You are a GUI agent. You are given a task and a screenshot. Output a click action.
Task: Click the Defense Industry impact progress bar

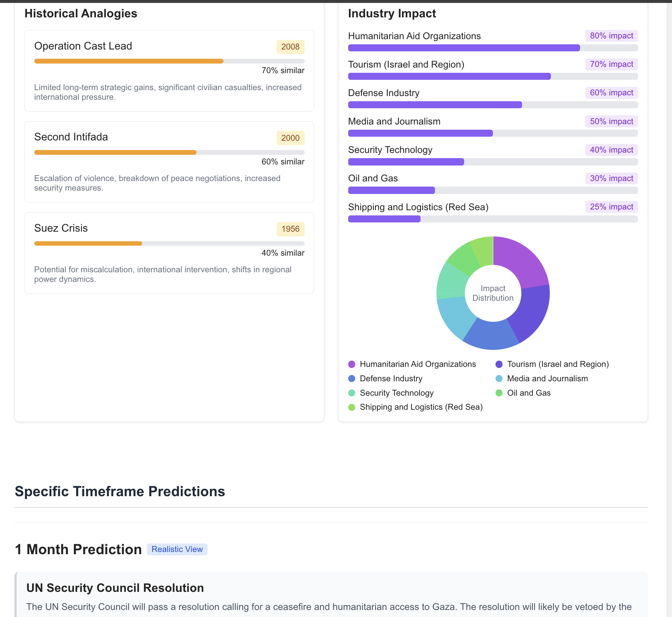pos(493,105)
